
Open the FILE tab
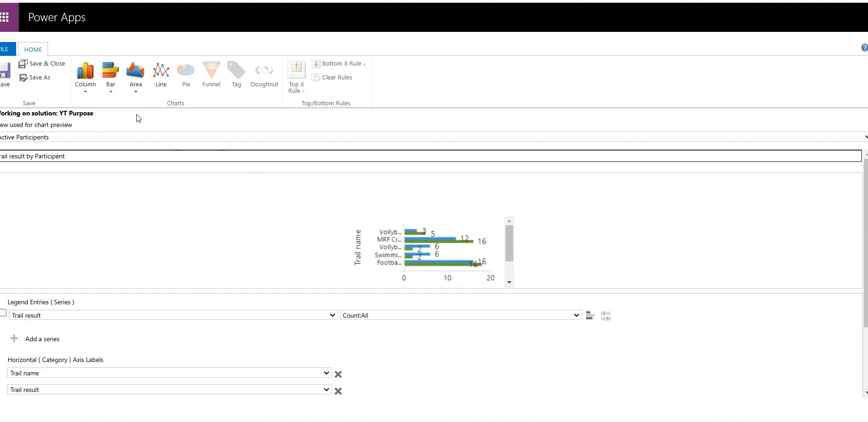click(5, 49)
